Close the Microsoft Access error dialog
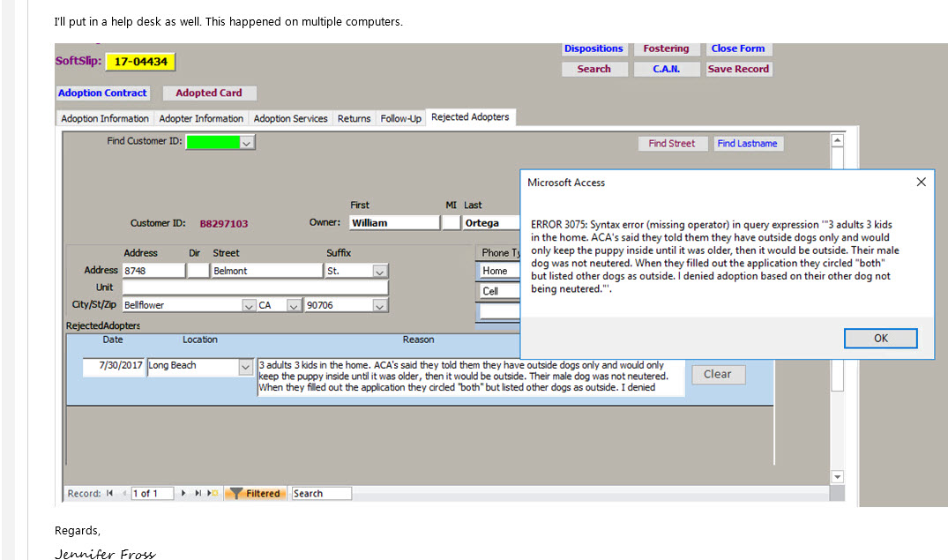The image size is (948, 560). coord(921,182)
